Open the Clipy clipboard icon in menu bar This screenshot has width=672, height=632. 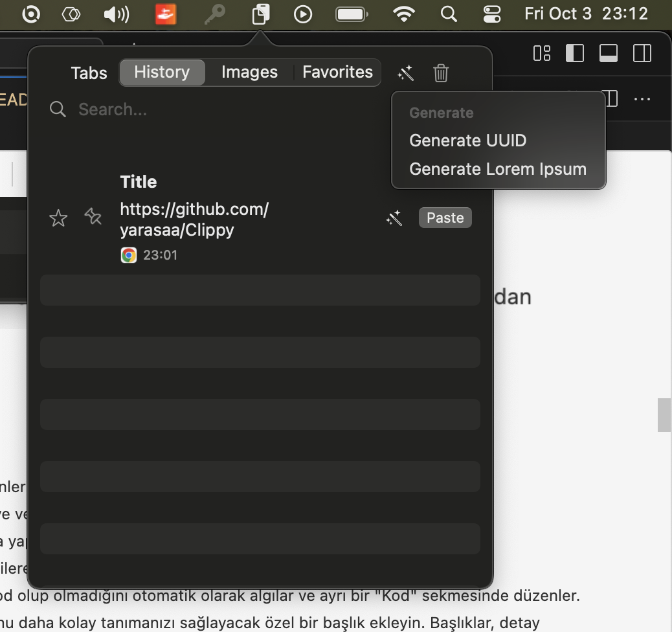pos(260,13)
